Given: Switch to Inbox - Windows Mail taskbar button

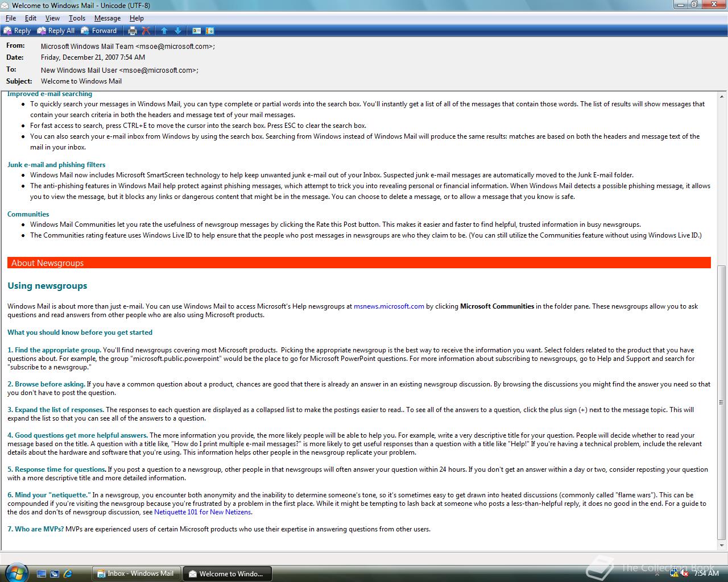Looking at the screenshot, I should click(136, 573).
